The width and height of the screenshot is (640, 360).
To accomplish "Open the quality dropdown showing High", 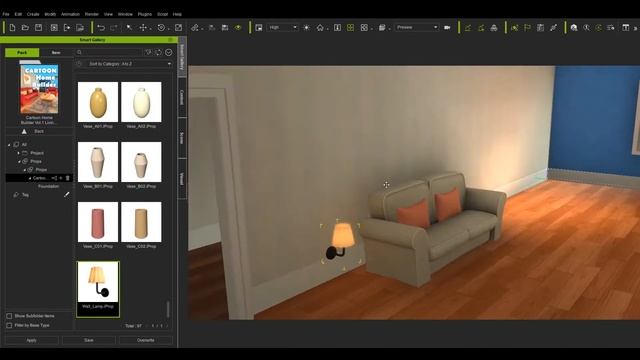I will [x=282, y=27].
